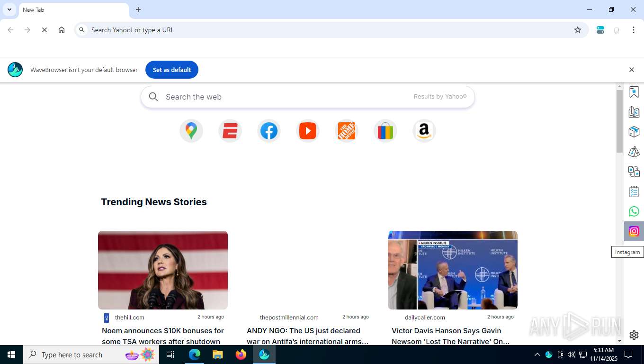The width and height of the screenshot is (644, 364).
Task: Click the scrollbar up arrow
Action: click(x=619, y=87)
